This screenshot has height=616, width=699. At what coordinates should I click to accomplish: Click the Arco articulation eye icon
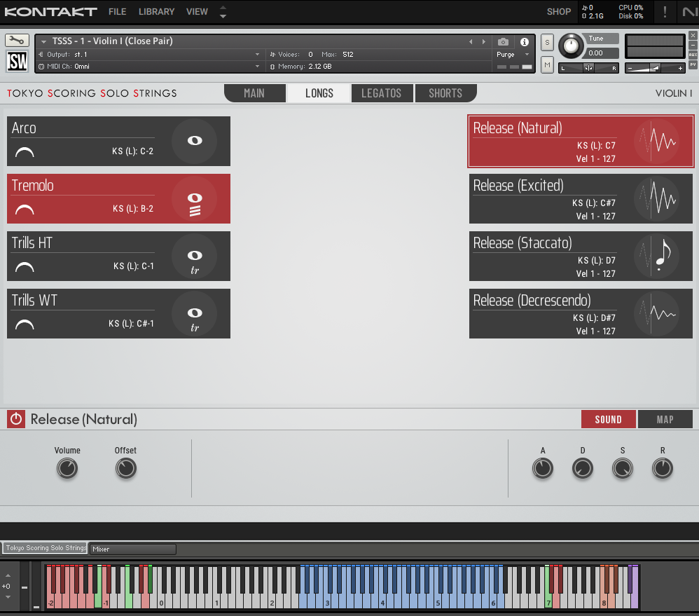(195, 141)
